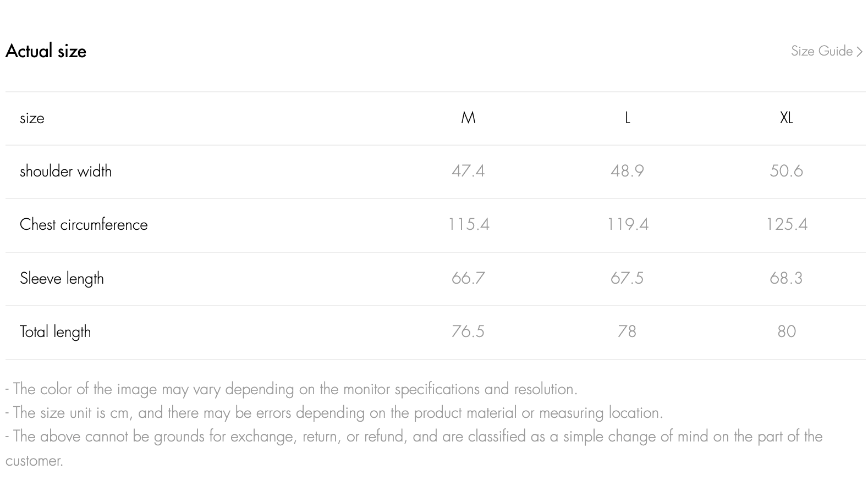
Task: Click the 119.4 chest circumference value
Action: coord(627,224)
